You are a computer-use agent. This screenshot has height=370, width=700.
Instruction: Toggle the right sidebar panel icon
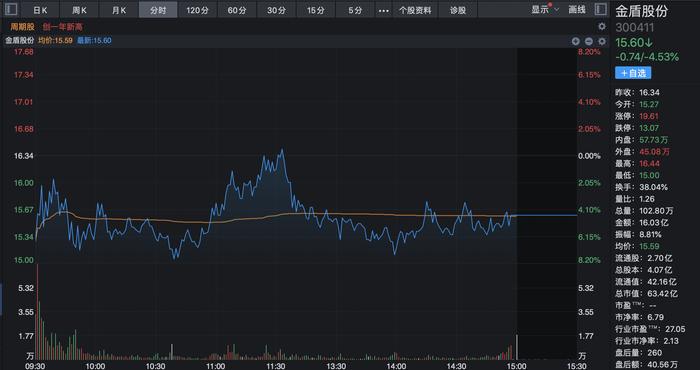[x=601, y=9]
